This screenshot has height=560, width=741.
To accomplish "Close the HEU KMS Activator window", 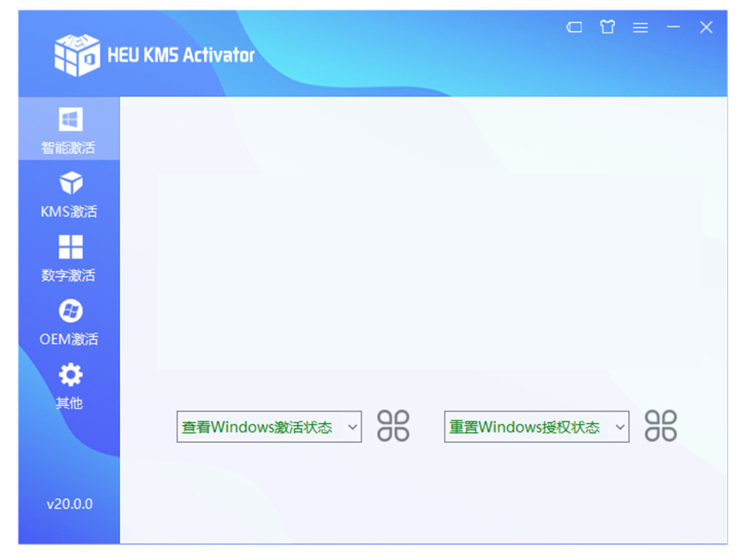I will click(706, 27).
